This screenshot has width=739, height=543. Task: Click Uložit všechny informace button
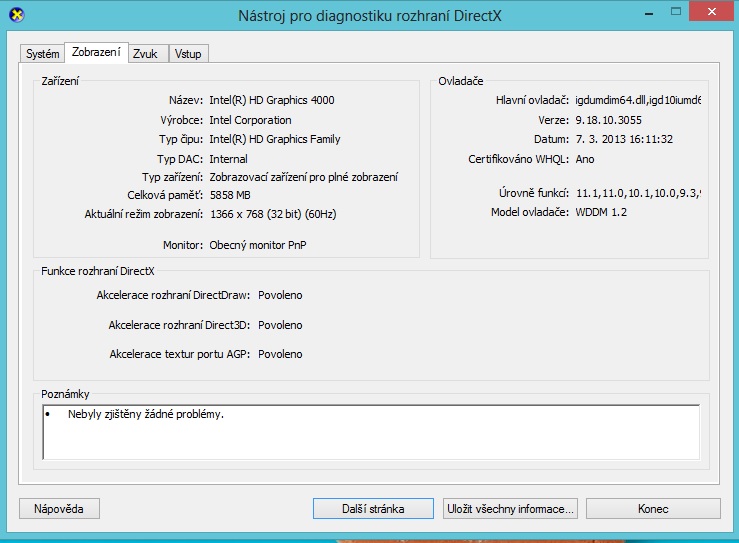[510, 509]
